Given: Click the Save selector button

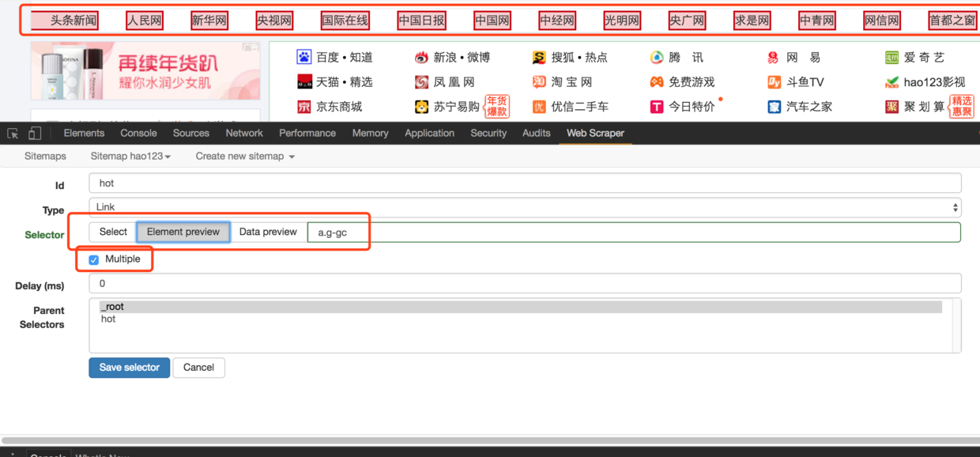Looking at the screenshot, I should click(130, 368).
